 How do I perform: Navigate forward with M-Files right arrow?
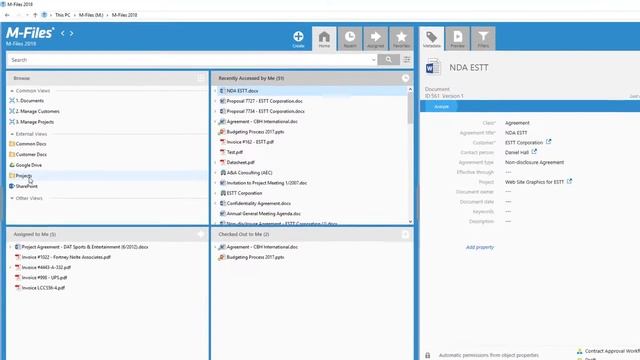coord(71,33)
